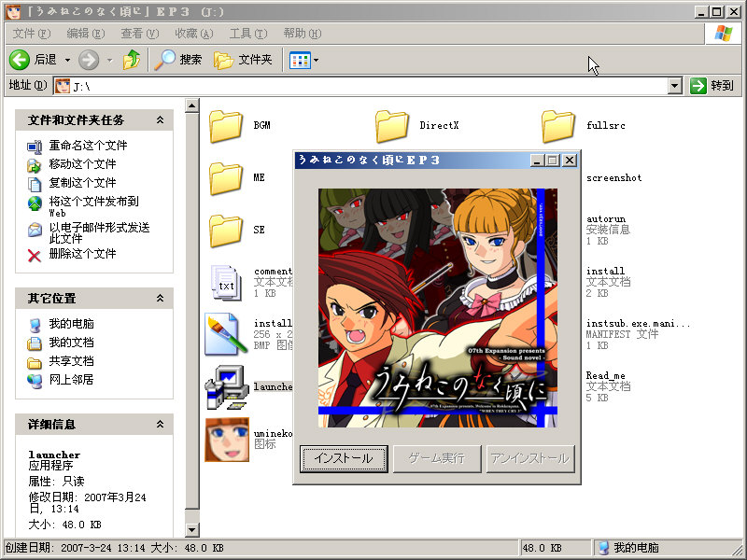The width and height of the screenshot is (747, 560).
Task: Click the 移动这个文件 link
Action: click(82, 164)
